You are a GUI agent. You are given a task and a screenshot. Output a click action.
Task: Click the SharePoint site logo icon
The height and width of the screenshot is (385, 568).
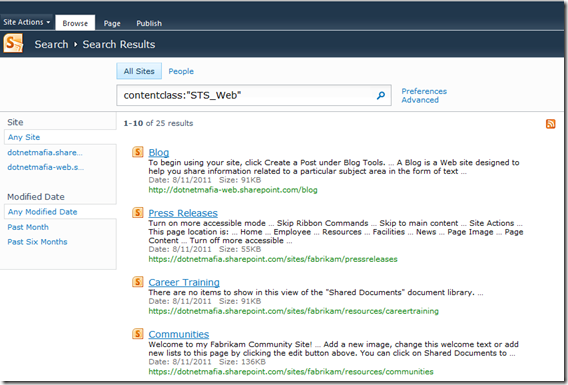point(13,43)
